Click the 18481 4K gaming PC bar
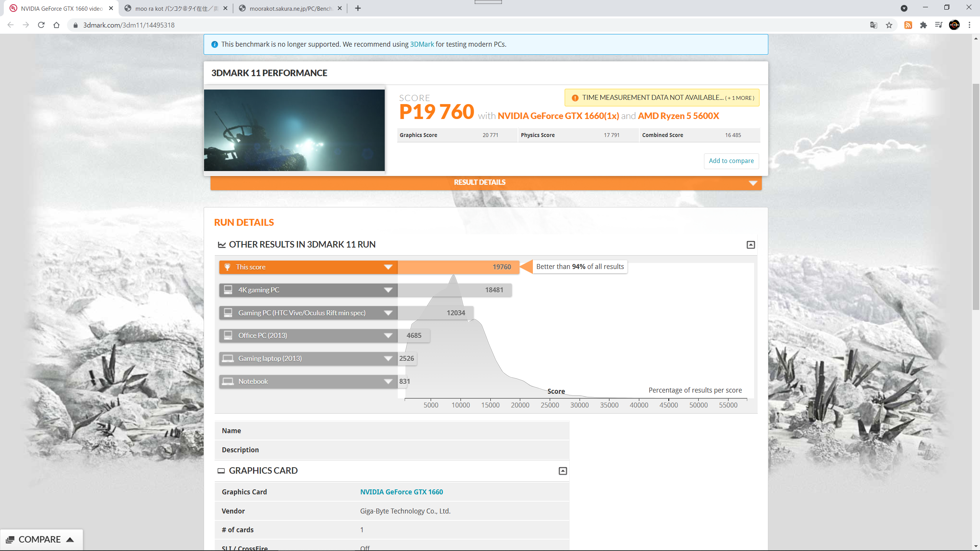The height and width of the screenshot is (551, 980). pyautogui.click(x=454, y=290)
